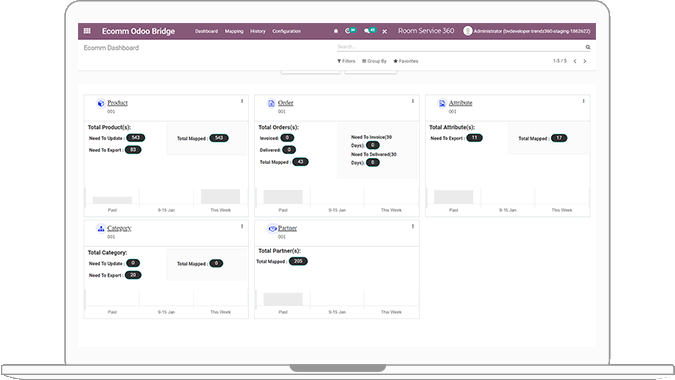
Task: Click the Partner card icon
Action: (272, 229)
